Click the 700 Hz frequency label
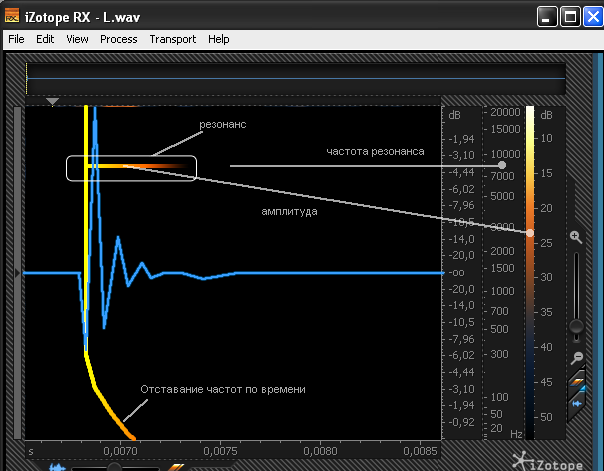The width and height of the screenshot is (604, 471). click(x=499, y=311)
